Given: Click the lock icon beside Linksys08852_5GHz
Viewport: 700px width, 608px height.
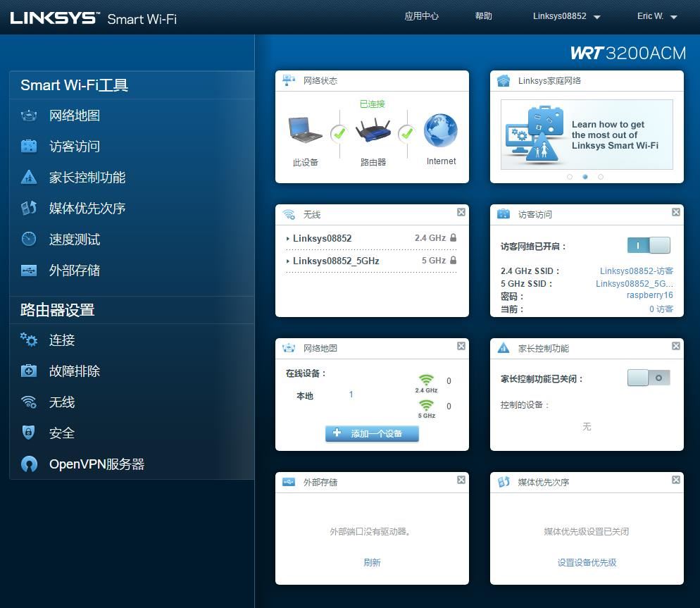Looking at the screenshot, I should [x=453, y=260].
